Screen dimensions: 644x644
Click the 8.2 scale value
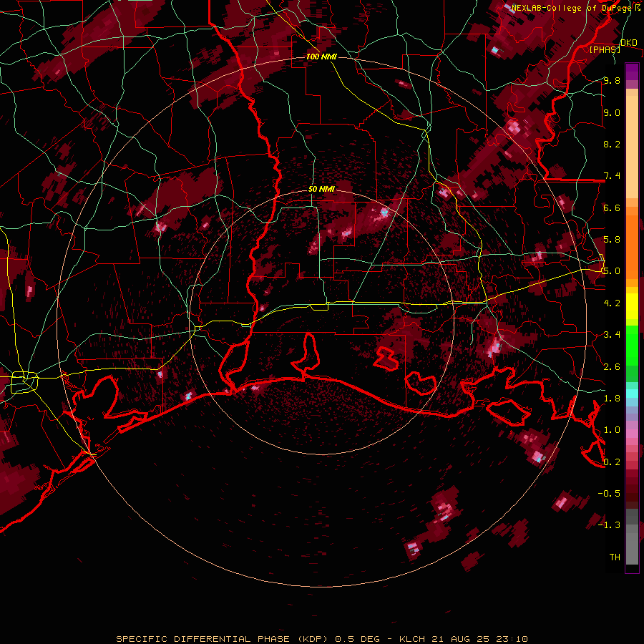(x=612, y=144)
